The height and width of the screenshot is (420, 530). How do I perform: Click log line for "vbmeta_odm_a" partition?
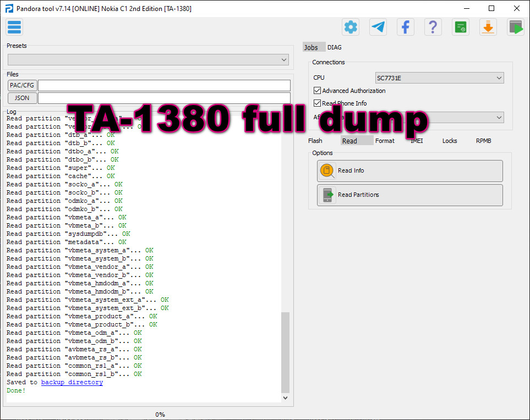(x=74, y=333)
